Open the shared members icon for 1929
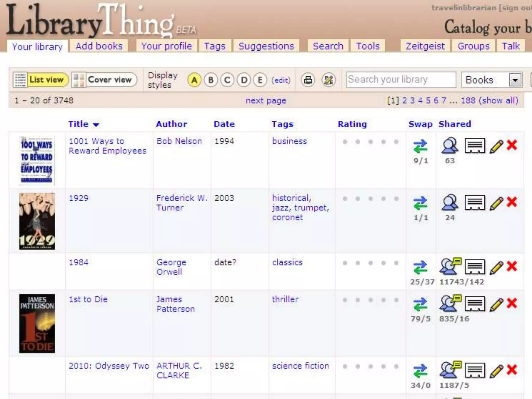 [x=450, y=203]
